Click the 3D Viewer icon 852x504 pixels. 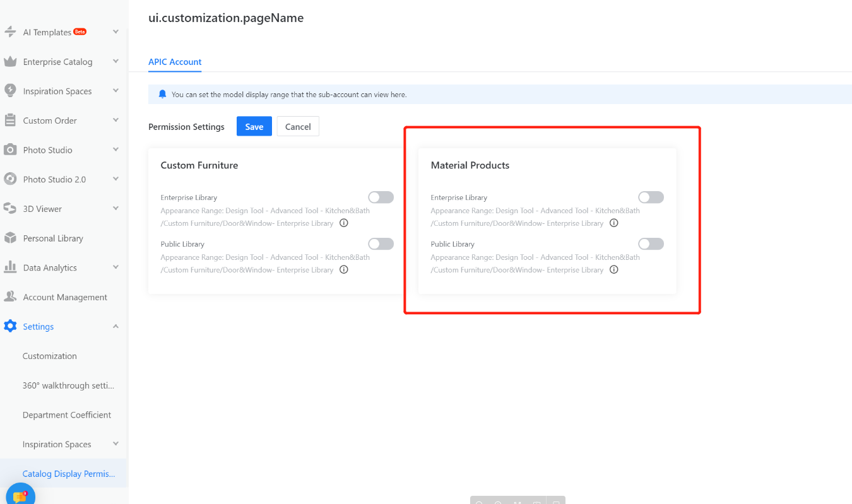10,209
